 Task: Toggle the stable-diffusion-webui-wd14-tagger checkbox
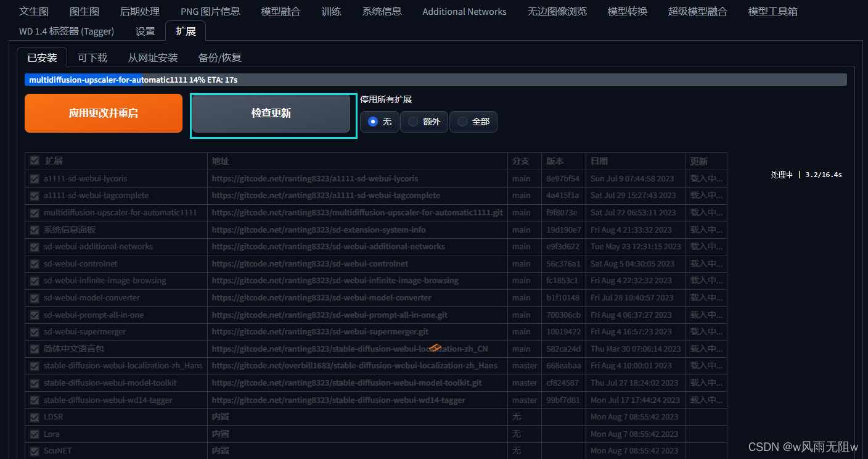tap(35, 400)
